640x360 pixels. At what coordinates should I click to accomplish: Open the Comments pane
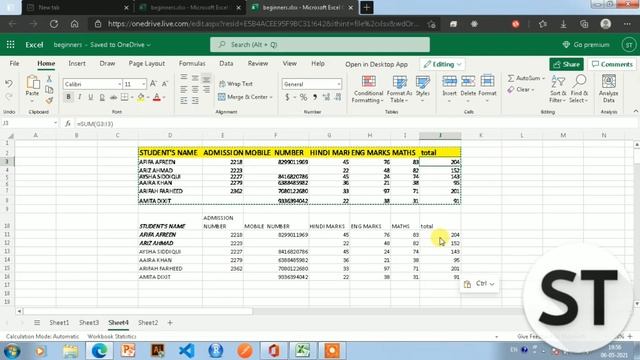pyautogui.click(x=612, y=64)
